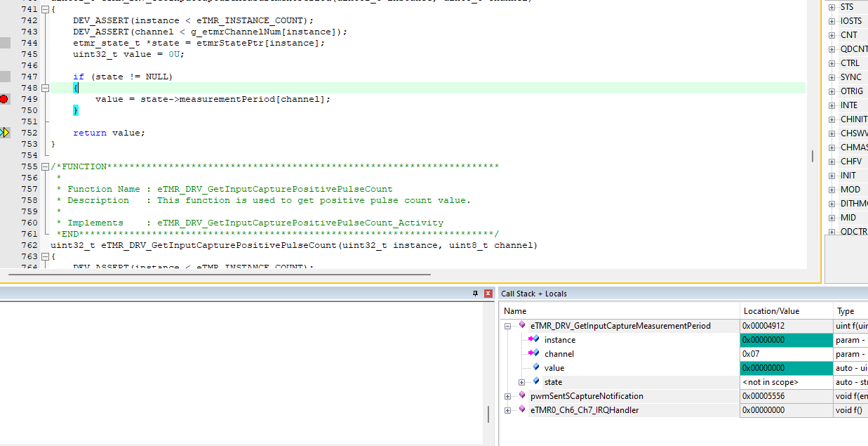Expand the STS register node
The height and width of the screenshot is (446, 868).
point(832,6)
